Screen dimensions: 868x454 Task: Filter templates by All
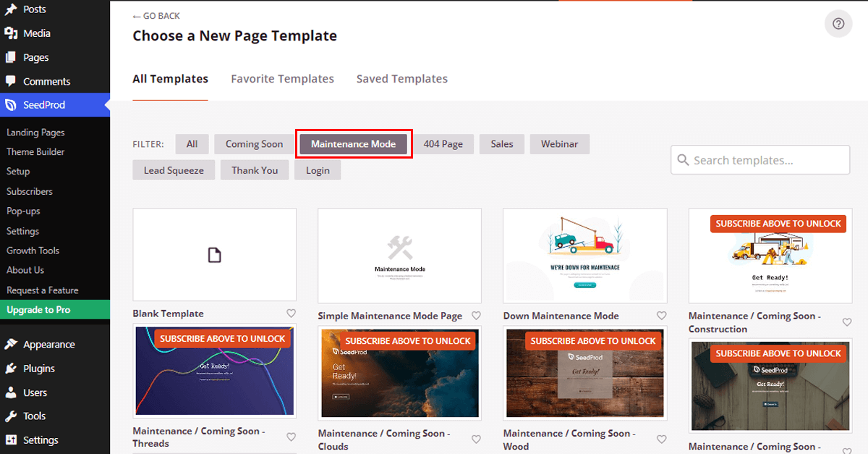[192, 144]
